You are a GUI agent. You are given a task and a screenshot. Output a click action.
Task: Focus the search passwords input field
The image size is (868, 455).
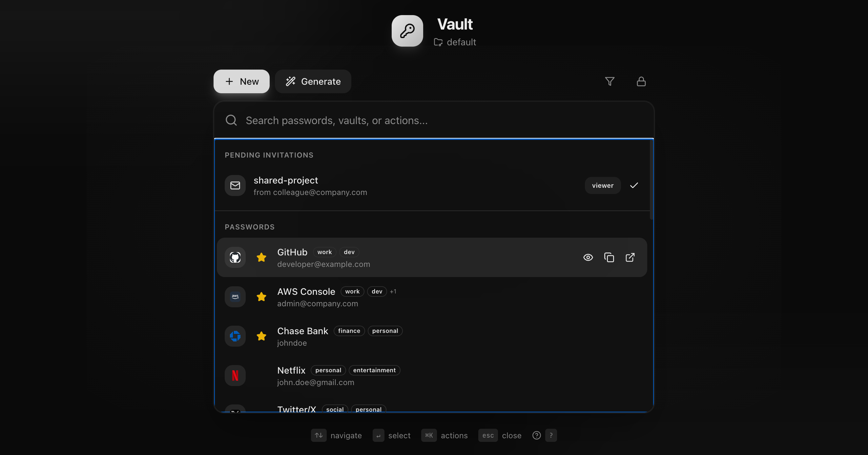coord(438,120)
